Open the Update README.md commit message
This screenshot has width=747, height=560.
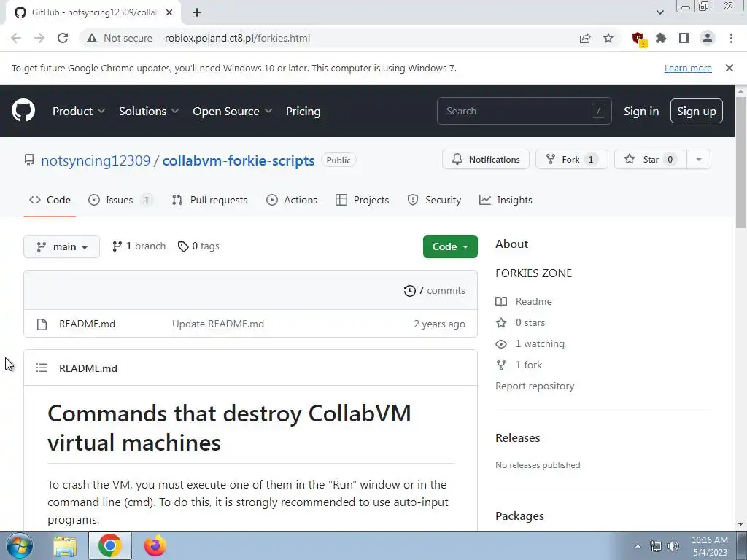218,324
